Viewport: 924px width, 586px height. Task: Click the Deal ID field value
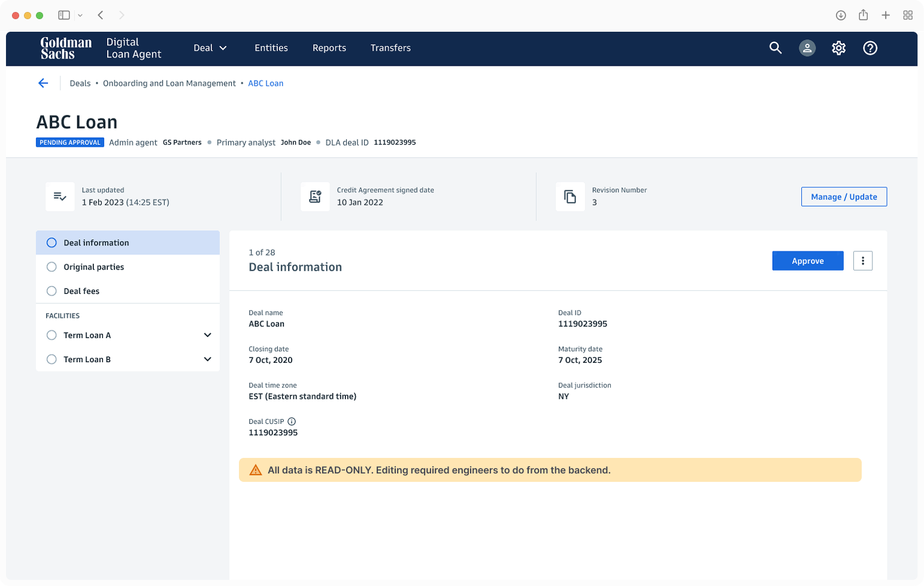583,324
